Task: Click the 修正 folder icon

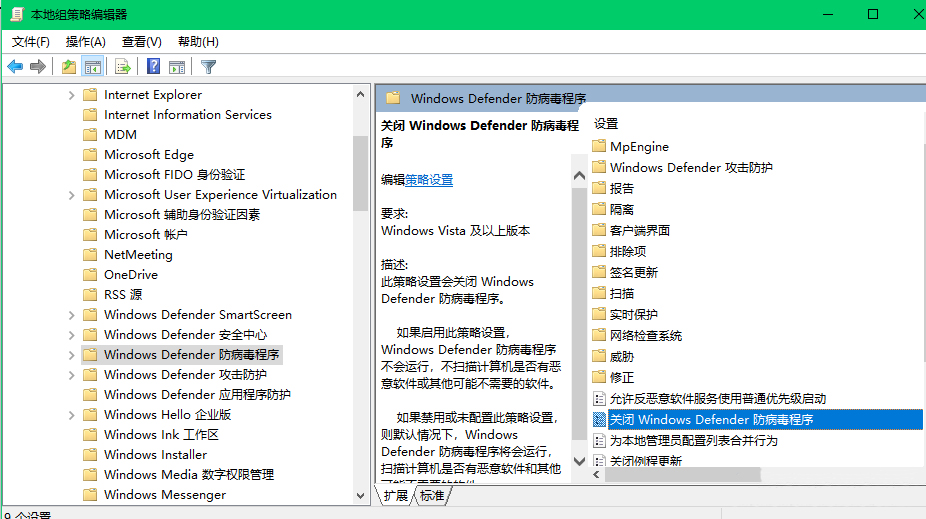Action: tap(599, 377)
